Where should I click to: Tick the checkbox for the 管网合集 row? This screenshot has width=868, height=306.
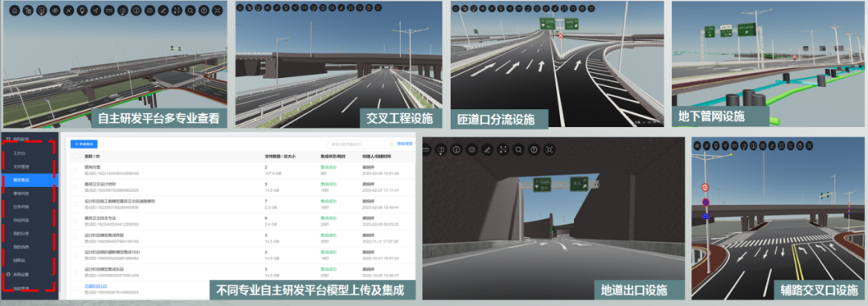click(x=76, y=170)
